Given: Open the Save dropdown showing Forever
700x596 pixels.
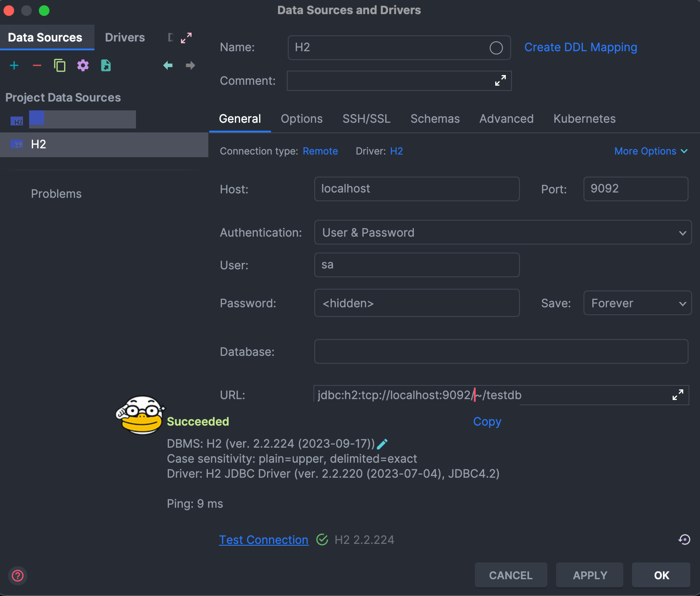Looking at the screenshot, I should pos(637,303).
